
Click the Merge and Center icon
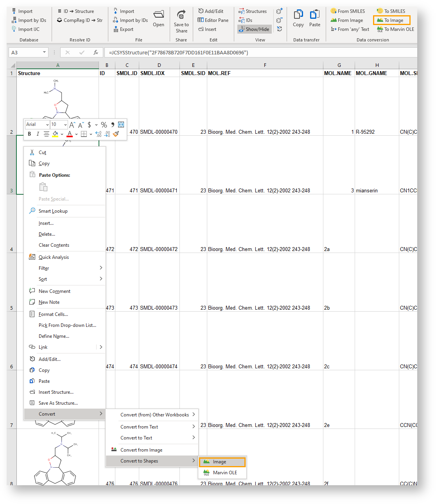pyautogui.click(x=121, y=125)
